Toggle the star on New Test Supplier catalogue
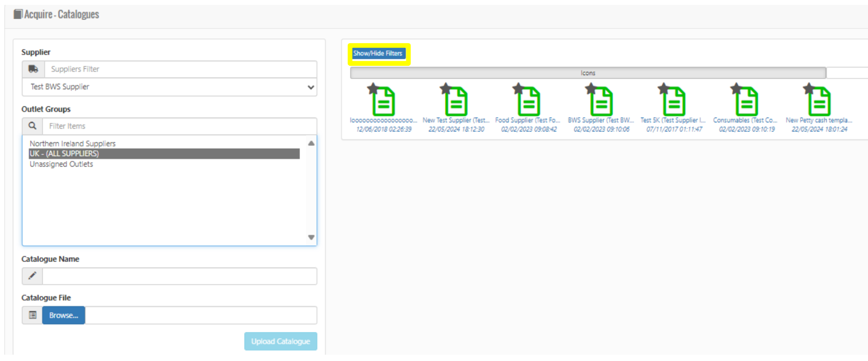Viewport: 868px width, 361px height. tap(445, 89)
